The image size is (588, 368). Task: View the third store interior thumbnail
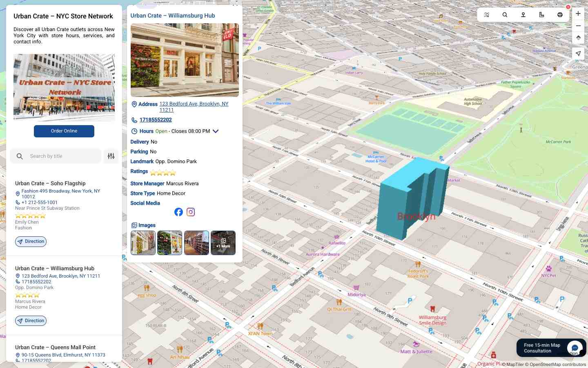pos(196,243)
